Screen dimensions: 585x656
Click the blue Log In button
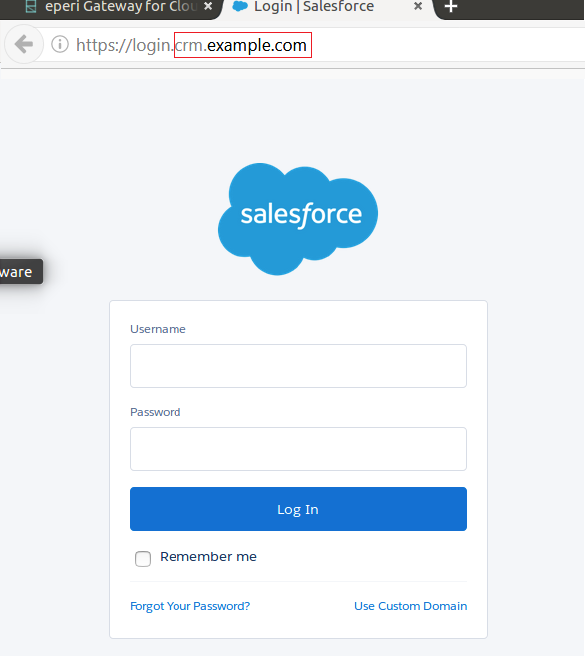click(x=298, y=509)
